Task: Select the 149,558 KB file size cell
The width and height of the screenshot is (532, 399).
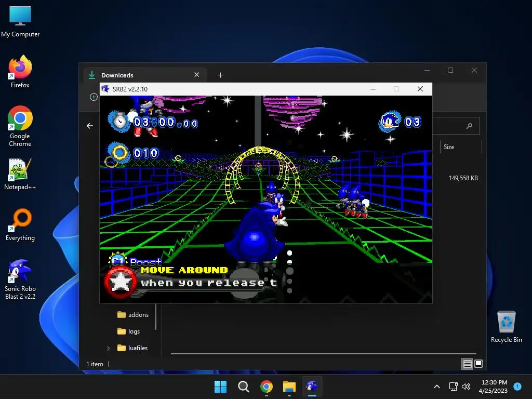Action: (x=463, y=178)
